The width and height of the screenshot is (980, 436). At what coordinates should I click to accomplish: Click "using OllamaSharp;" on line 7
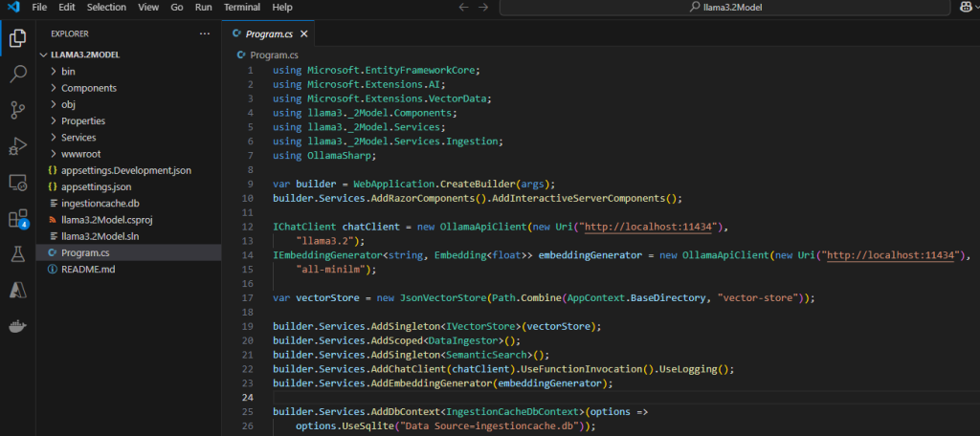point(324,156)
